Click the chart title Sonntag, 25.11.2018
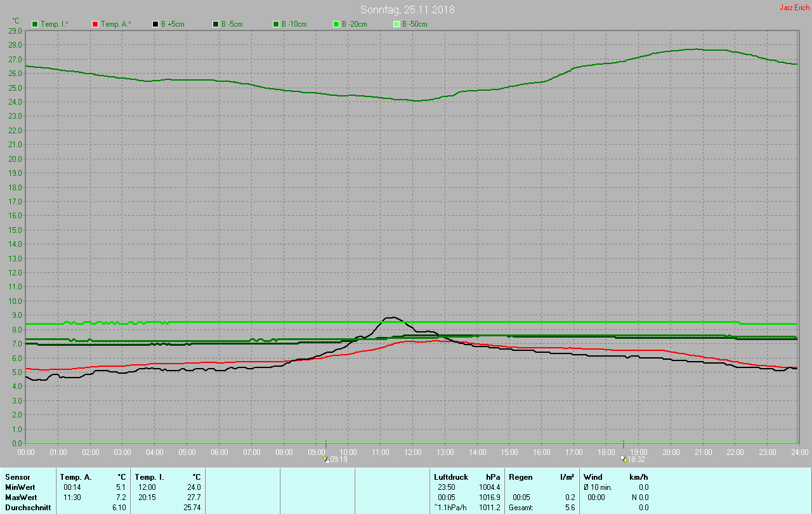812x514 pixels. point(407,10)
